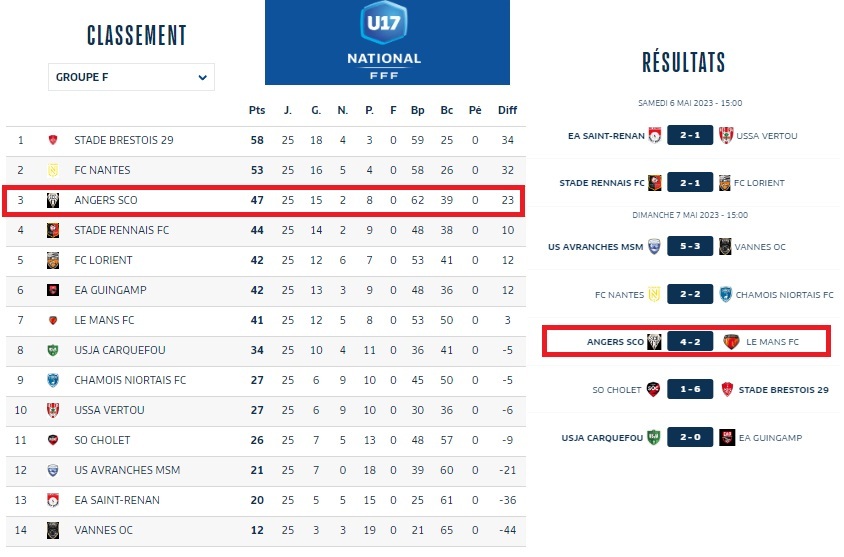
Task: Click the 1-6 score of SO Cholet match
Action: [691, 389]
